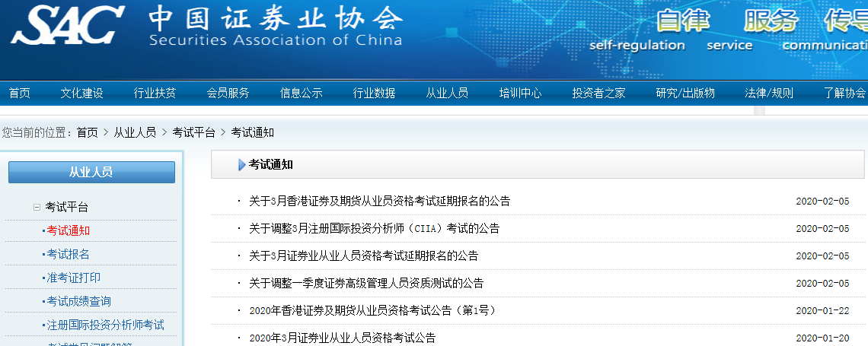868x346 pixels.
Task: Open 2020年3月证券业从业人员资格考试公告 link
Action: point(342,338)
